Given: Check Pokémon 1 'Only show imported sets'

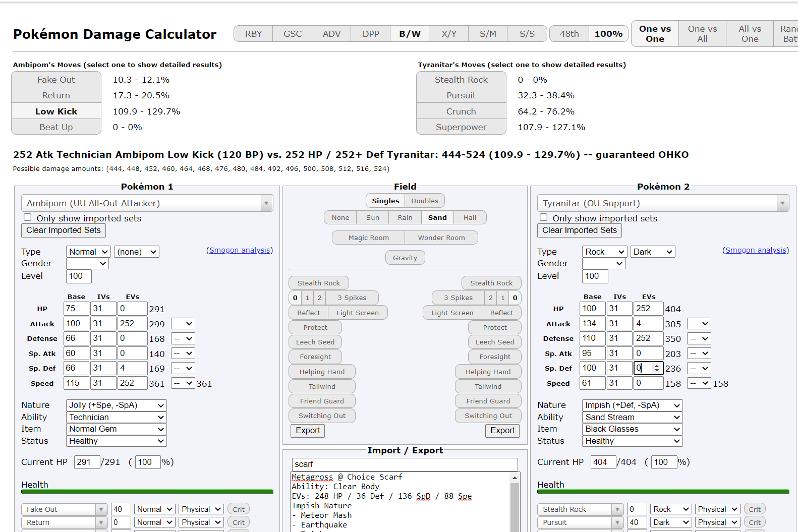Looking at the screenshot, I should pyautogui.click(x=28, y=217).
